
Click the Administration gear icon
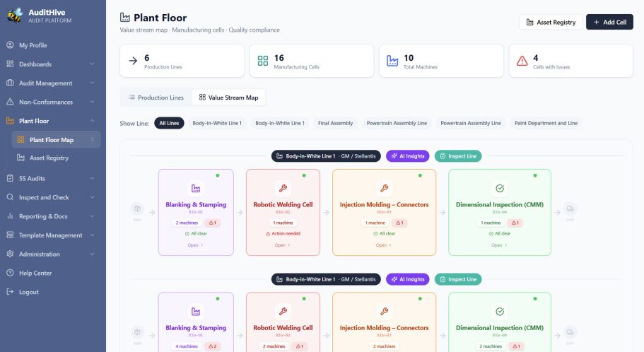pos(11,254)
